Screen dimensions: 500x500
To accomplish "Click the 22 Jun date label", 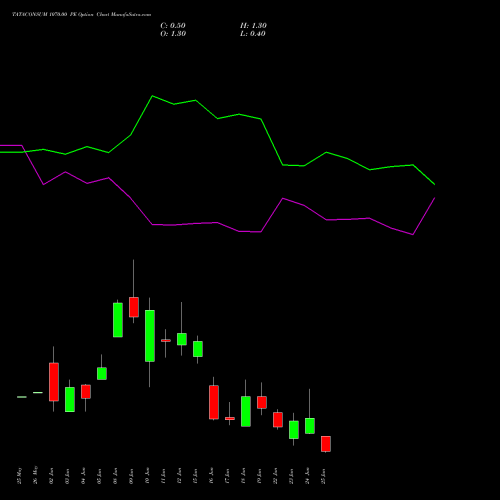I will [x=276, y=476].
